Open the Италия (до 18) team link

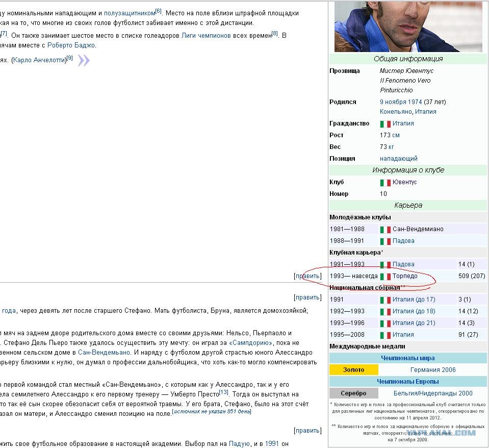[414, 311]
